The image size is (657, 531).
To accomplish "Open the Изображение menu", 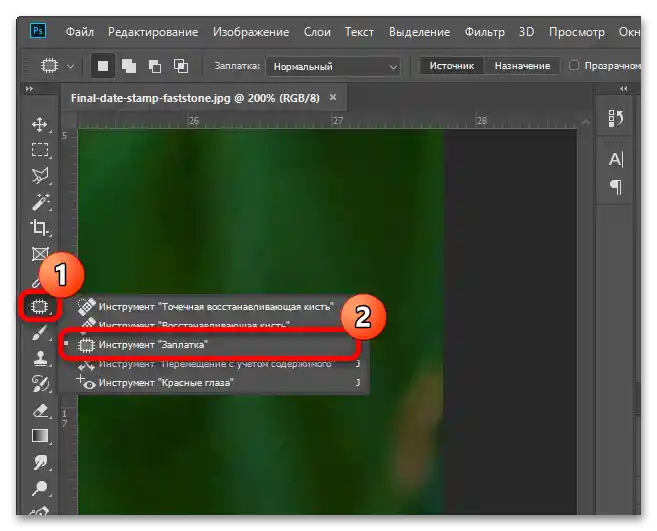I will [251, 32].
